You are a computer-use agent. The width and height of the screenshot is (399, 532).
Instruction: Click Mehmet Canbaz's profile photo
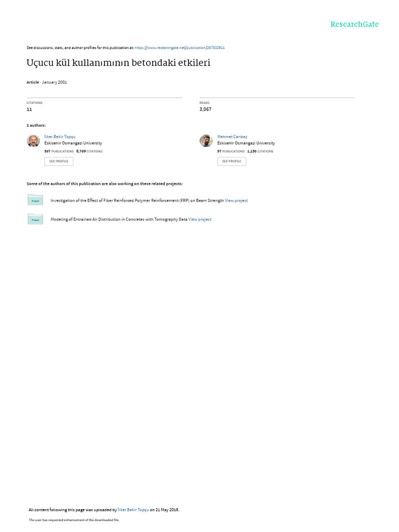pyautogui.click(x=206, y=140)
